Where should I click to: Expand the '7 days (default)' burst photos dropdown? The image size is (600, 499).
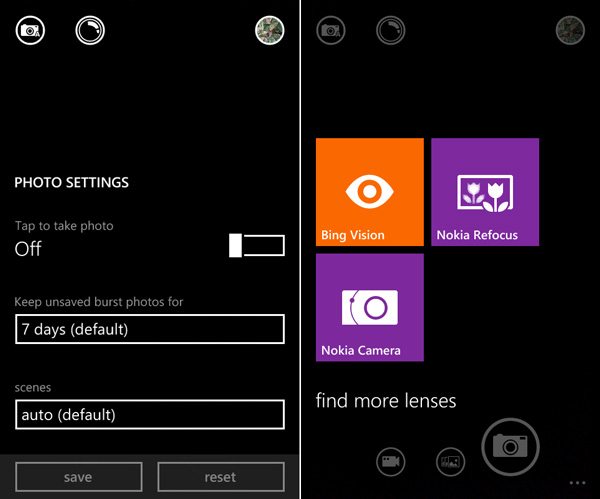click(x=150, y=329)
